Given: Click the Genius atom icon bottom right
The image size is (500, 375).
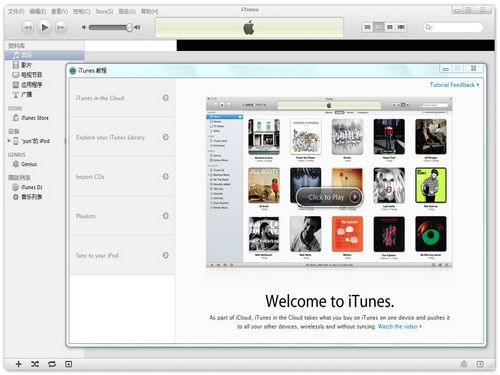Looking at the screenshot, I should coord(464,364).
